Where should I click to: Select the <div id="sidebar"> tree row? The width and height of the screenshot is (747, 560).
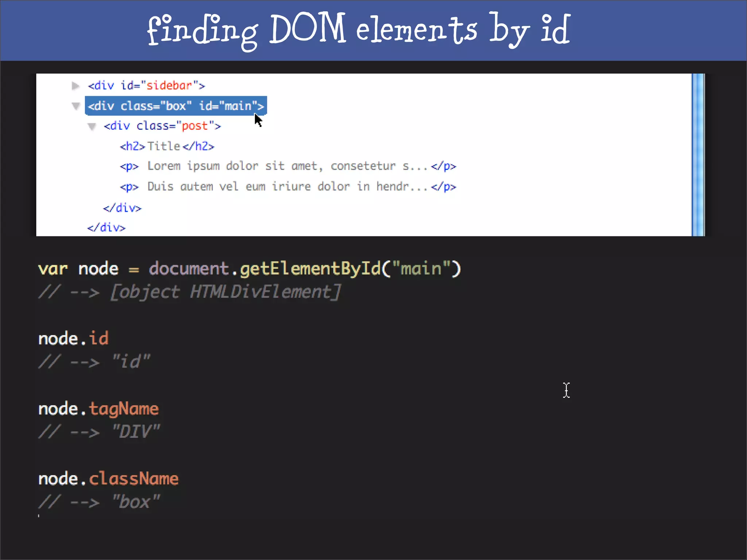click(x=146, y=86)
